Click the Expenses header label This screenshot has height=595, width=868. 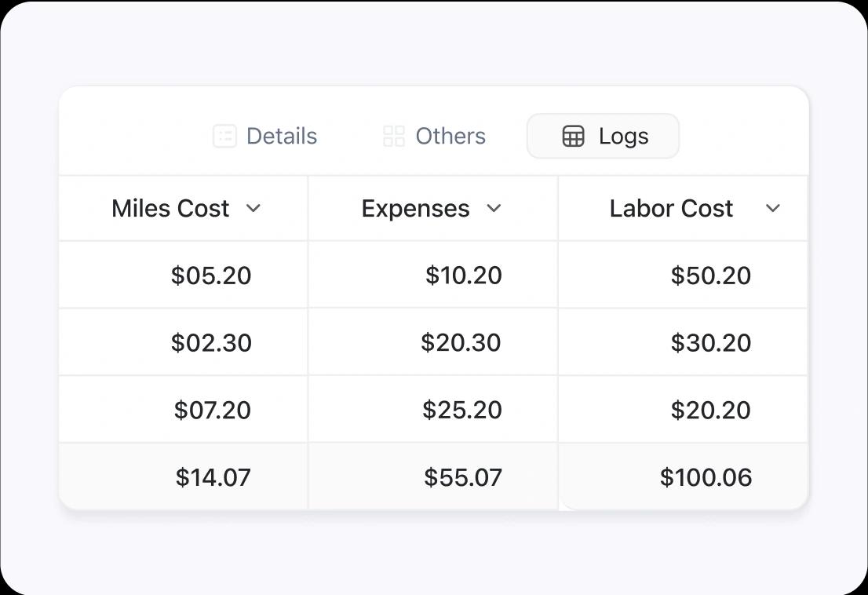click(415, 209)
